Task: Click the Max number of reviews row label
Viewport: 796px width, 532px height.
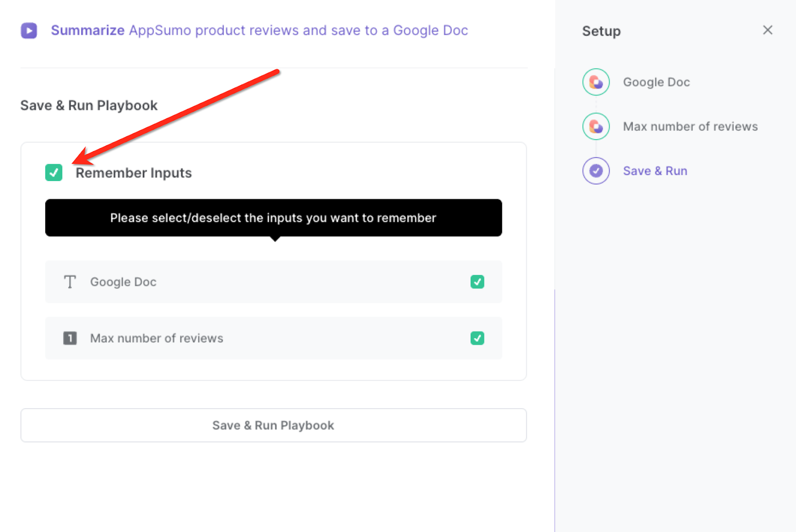Action: point(157,338)
